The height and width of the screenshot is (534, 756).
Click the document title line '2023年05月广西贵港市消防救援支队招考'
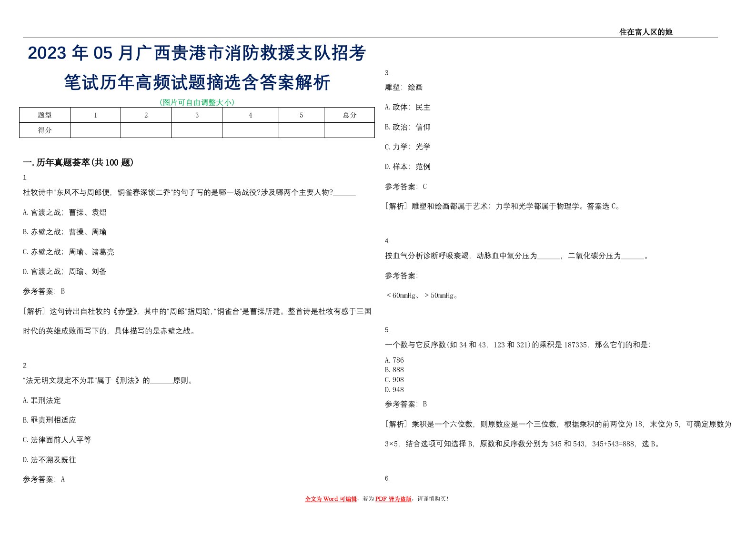197,53
